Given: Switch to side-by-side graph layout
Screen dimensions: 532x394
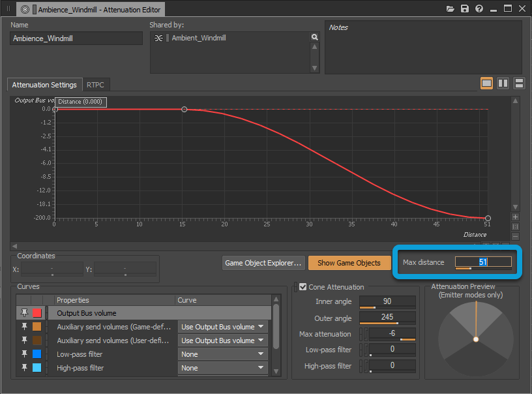Looking at the screenshot, I should [x=503, y=83].
